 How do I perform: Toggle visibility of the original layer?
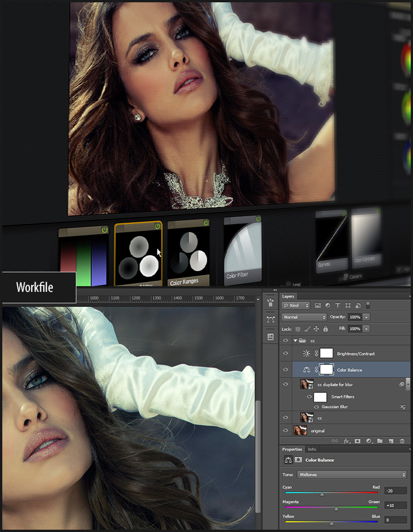285,430
